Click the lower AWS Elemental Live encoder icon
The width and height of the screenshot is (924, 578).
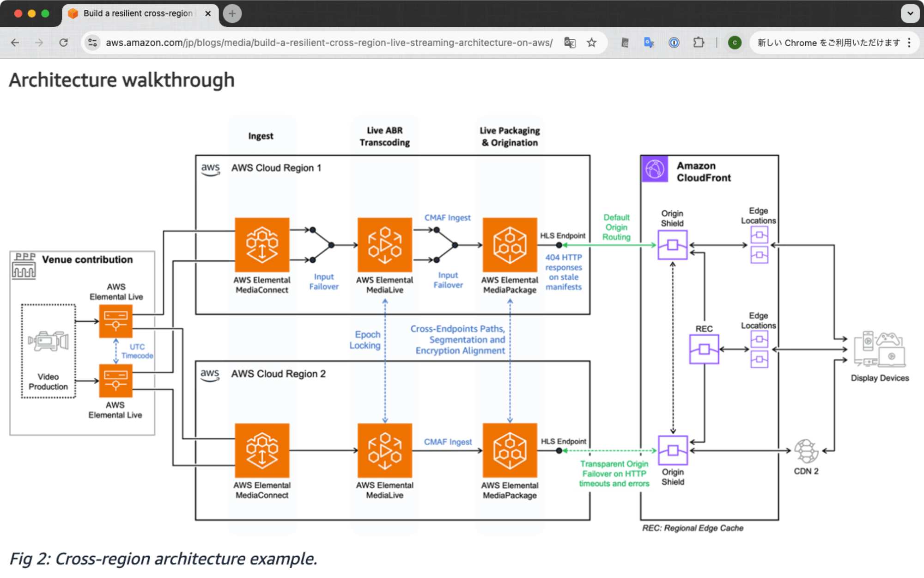[115, 381]
